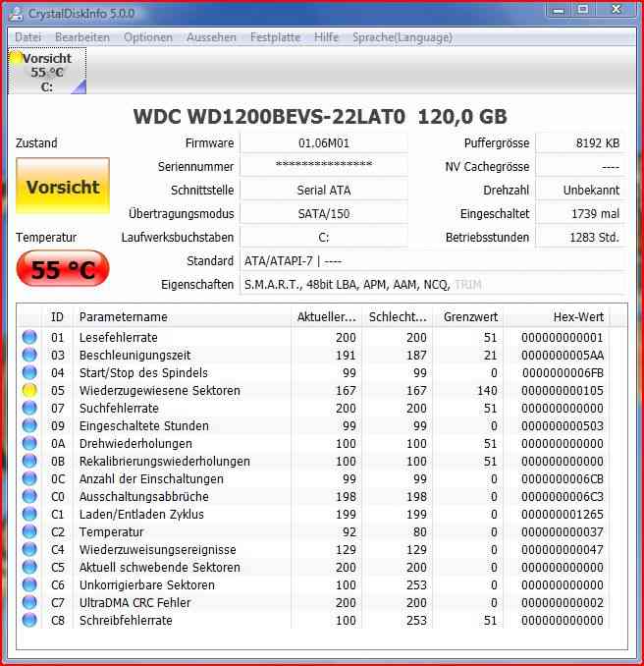644x666 pixels.
Task: Select the C: drive tab showing Vorsicht
Action: 47,72
